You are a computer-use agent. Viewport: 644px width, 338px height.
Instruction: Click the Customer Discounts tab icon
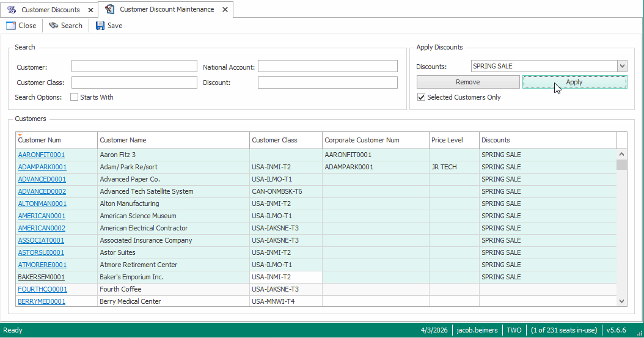point(12,10)
